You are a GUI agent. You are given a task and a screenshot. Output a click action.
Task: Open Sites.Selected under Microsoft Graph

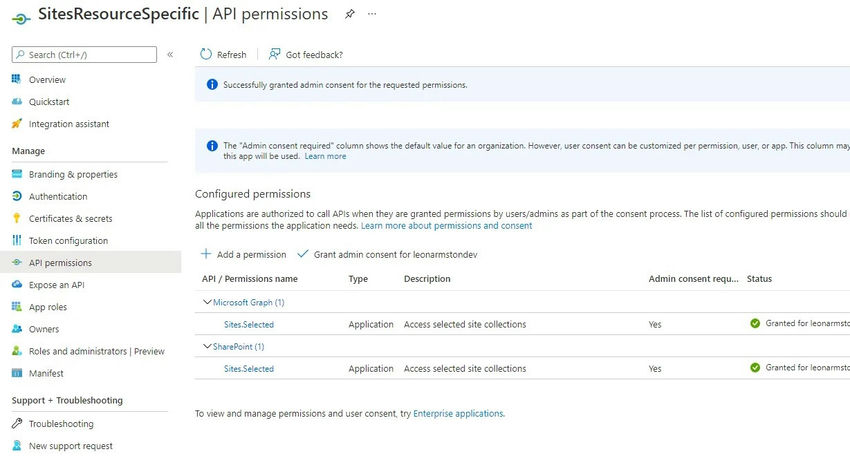coord(249,324)
